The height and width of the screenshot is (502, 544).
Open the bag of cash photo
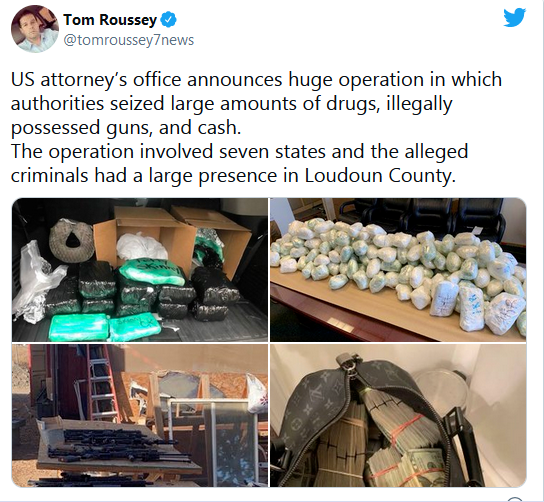pos(398,416)
